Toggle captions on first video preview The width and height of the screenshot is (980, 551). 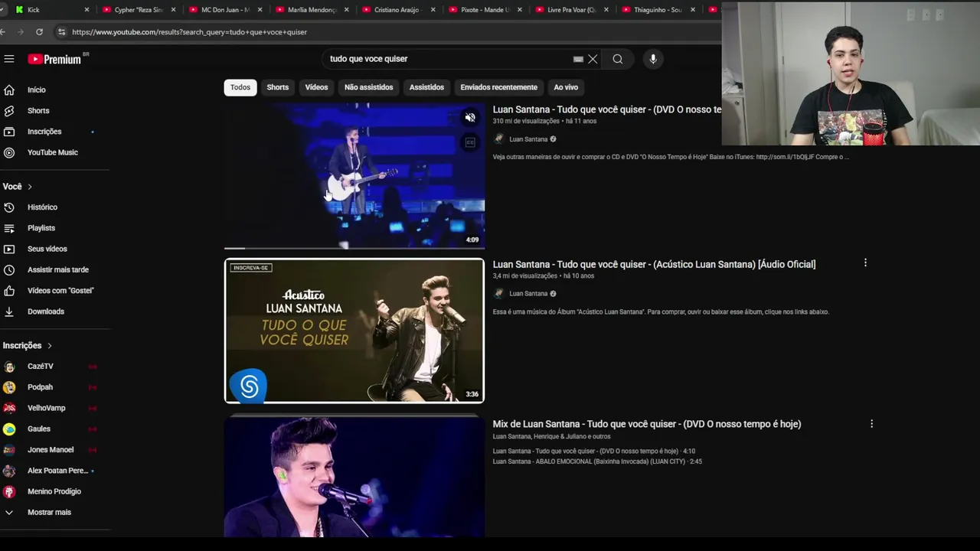[470, 142]
